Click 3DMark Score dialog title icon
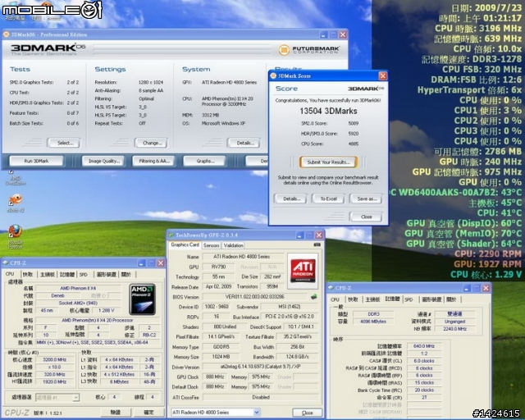This screenshot has width=525, height=420. [x=273, y=76]
